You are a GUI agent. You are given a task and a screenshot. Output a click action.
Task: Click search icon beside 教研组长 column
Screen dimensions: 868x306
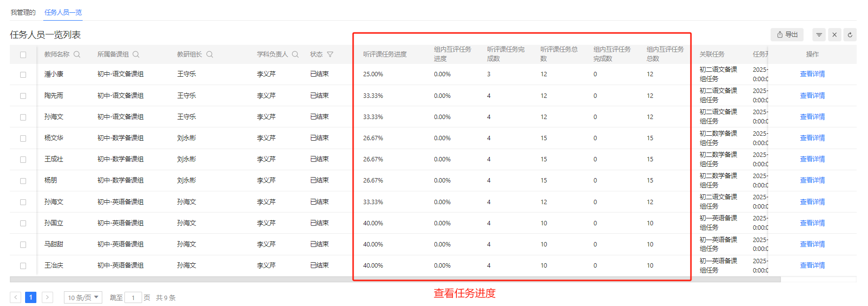click(210, 55)
